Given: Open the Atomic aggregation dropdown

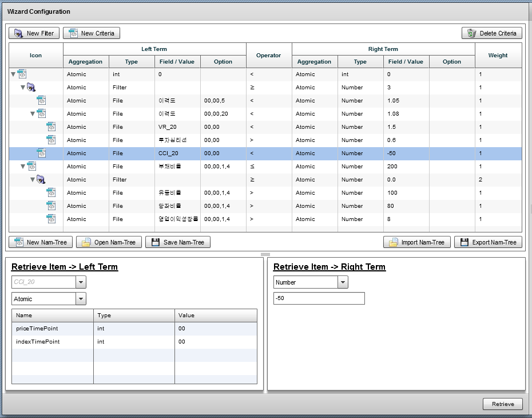Looking at the screenshot, I should (81, 299).
